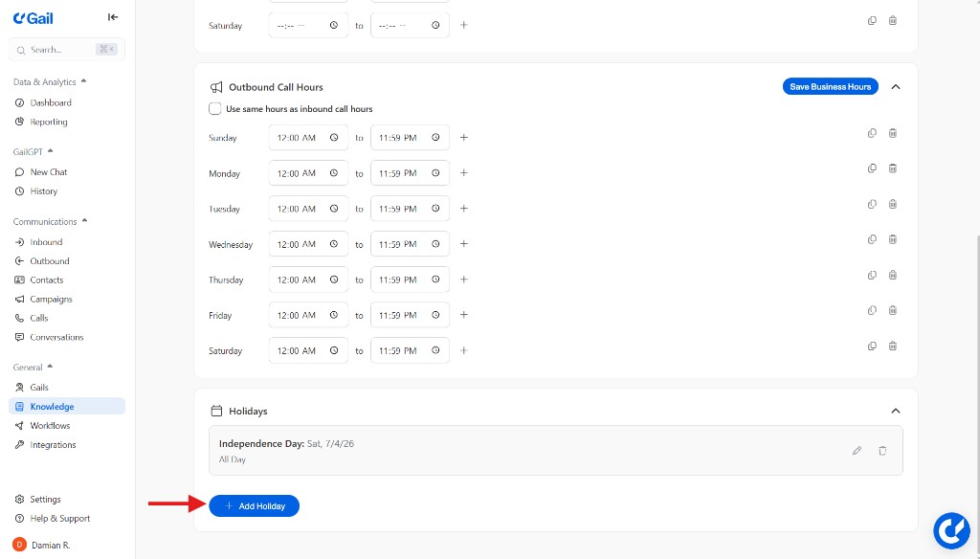
Task: Collapse the sidebar with arrow icon
Action: tap(113, 17)
